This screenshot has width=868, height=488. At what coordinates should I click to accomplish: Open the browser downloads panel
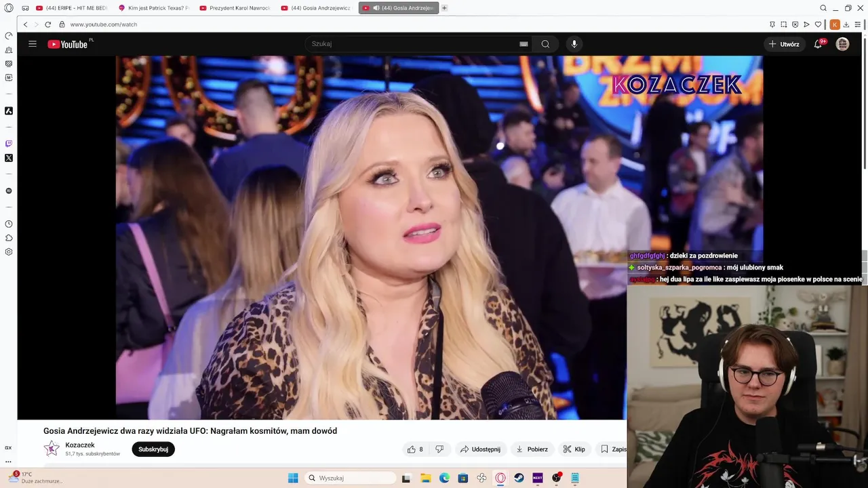tap(846, 24)
